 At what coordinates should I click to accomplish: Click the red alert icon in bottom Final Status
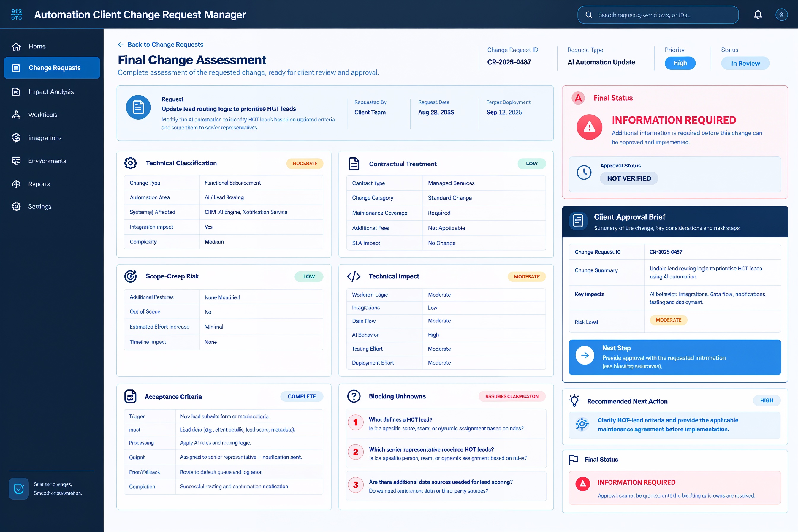click(x=582, y=484)
